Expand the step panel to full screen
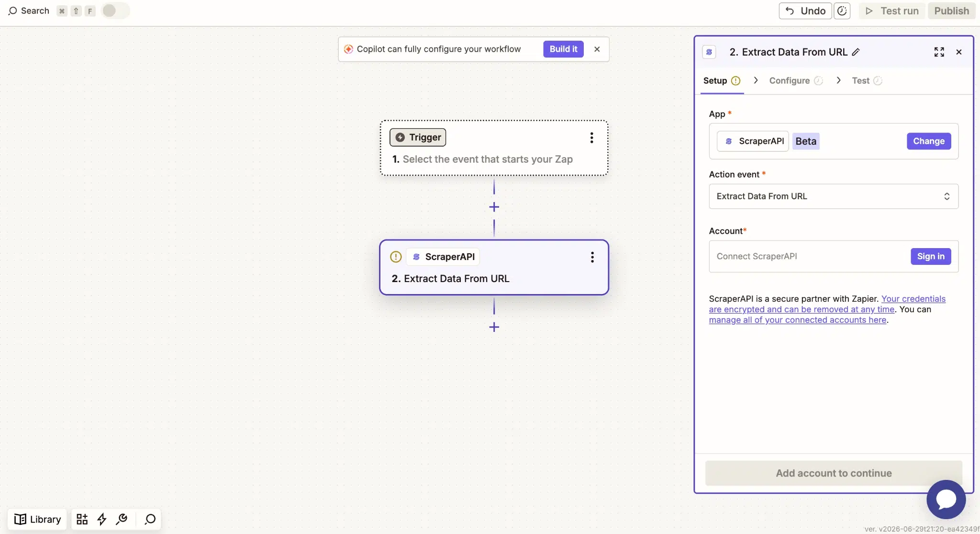This screenshot has width=980, height=534. coord(939,52)
